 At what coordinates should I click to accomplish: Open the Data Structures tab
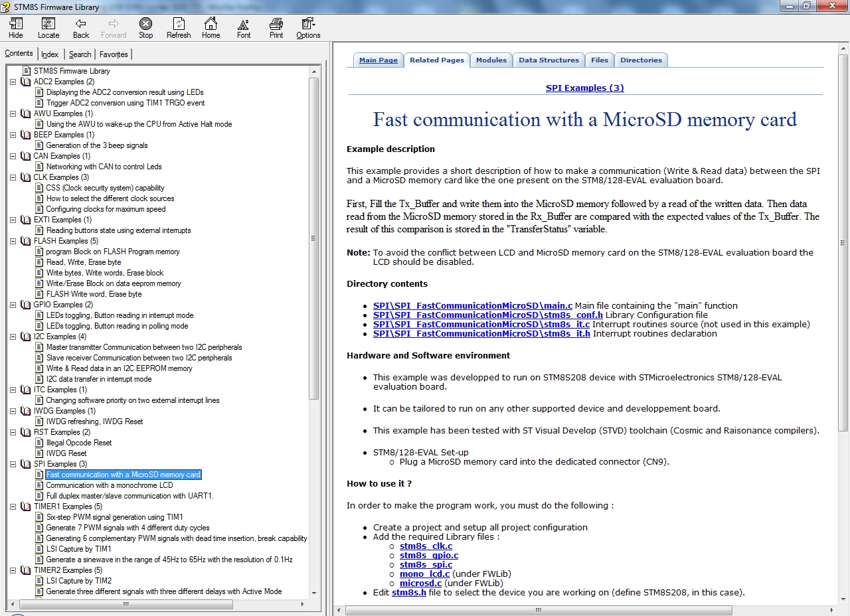[x=549, y=60]
